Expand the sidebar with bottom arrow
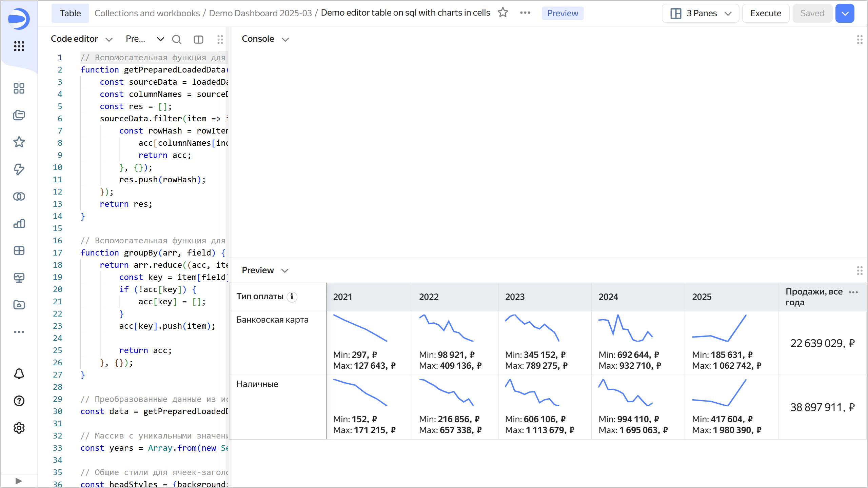868x488 pixels. pos(19,481)
